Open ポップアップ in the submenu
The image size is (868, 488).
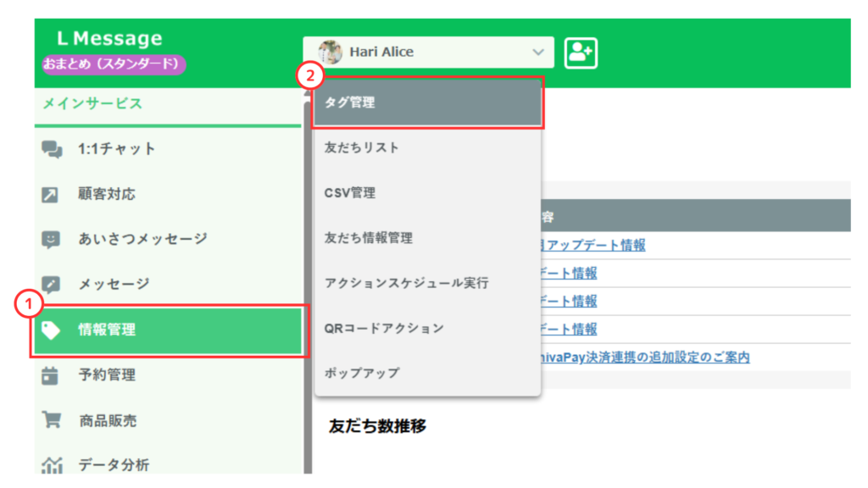[x=362, y=373]
